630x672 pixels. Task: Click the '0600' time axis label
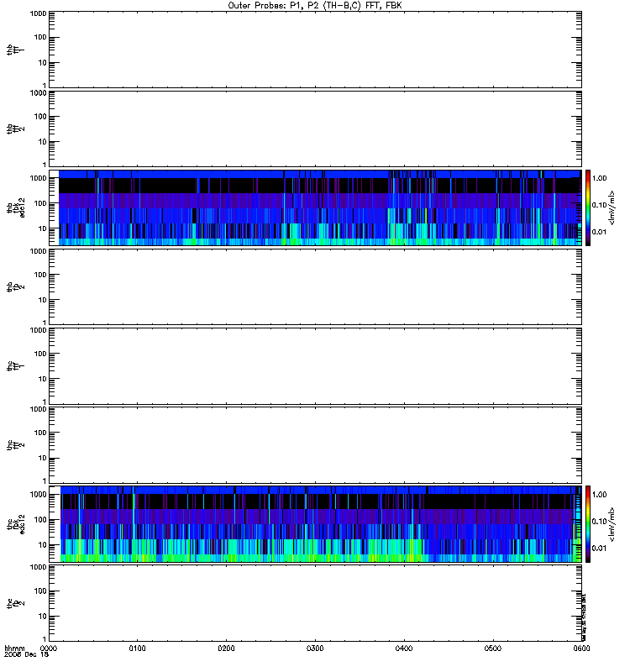tap(581, 648)
